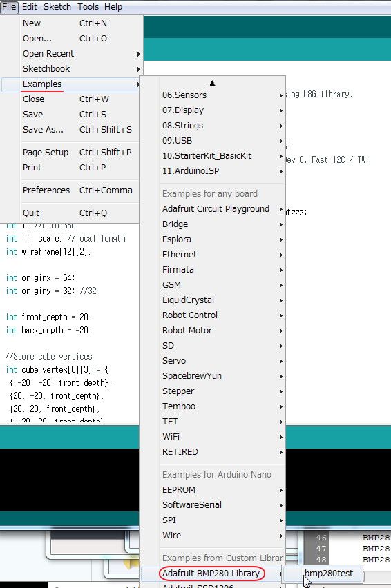Expand Esplora examples submenu
This screenshot has width=391, height=588.
(213, 239)
